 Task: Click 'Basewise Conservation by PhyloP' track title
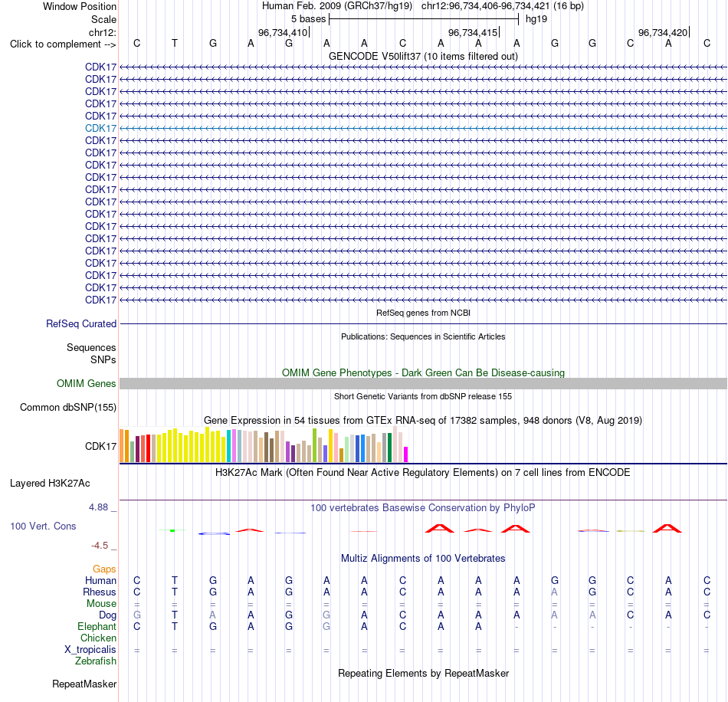tap(423, 508)
